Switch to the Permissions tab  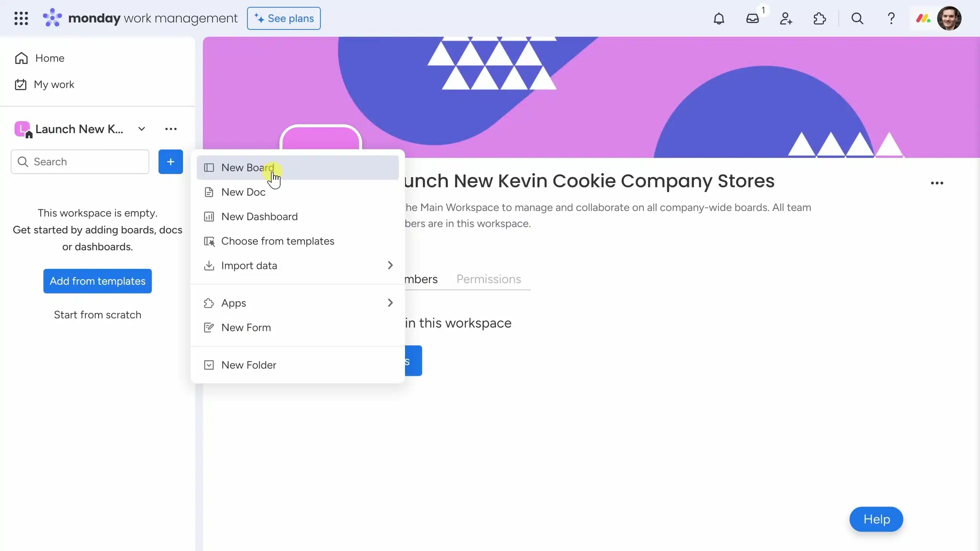point(489,279)
